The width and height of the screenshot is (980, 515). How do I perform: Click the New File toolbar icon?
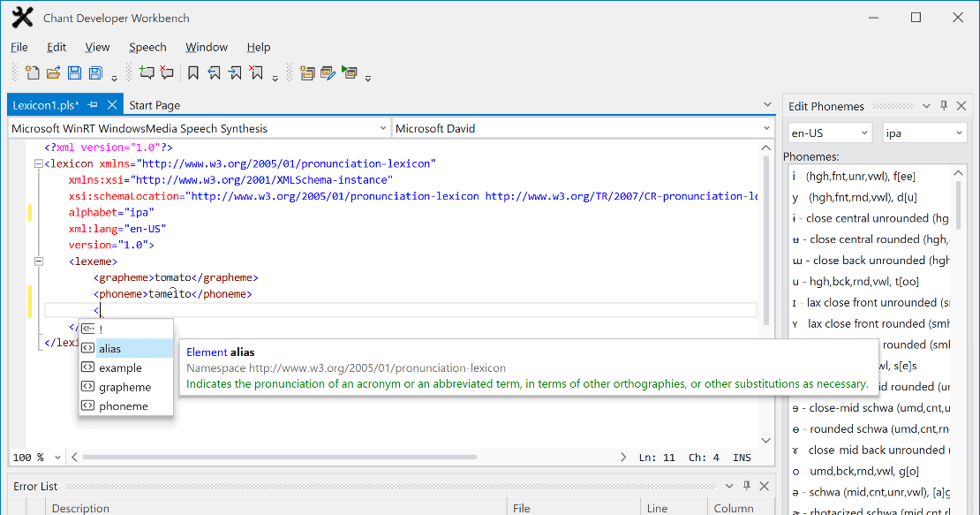[x=32, y=72]
